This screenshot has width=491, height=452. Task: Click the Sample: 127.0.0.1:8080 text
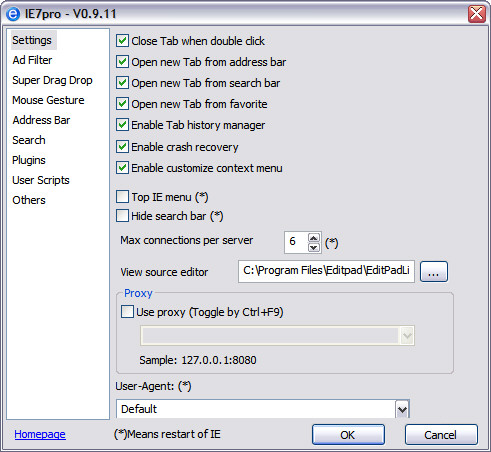[198, 360]
